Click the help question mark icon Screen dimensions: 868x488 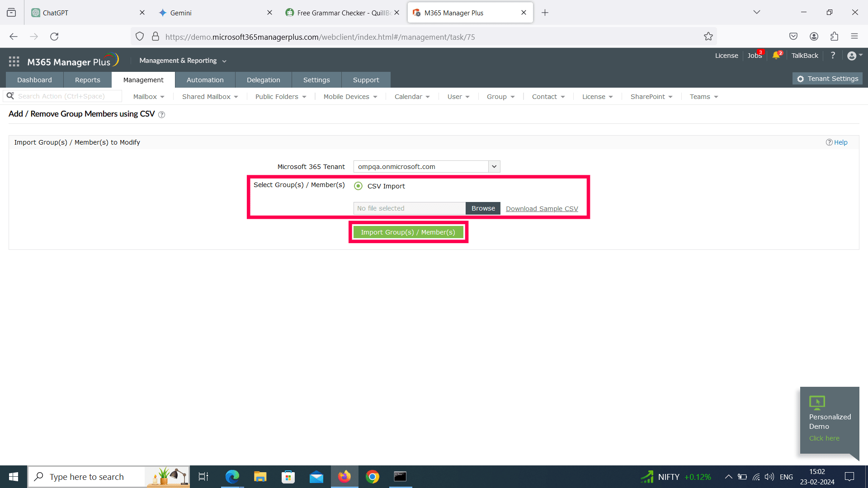(833, 56)
